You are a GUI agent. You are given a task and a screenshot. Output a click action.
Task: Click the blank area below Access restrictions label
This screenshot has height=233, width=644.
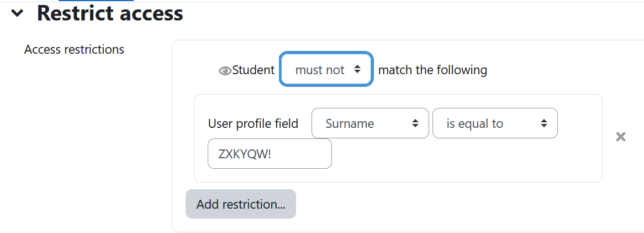coord(82,144)
